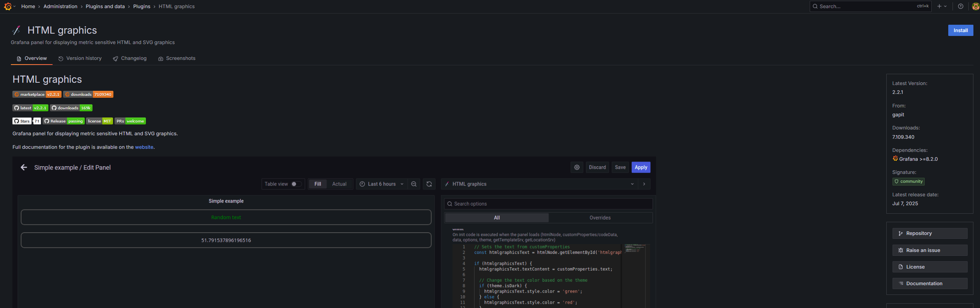Open the License link
980x308 pixels.
pos(930,267)
